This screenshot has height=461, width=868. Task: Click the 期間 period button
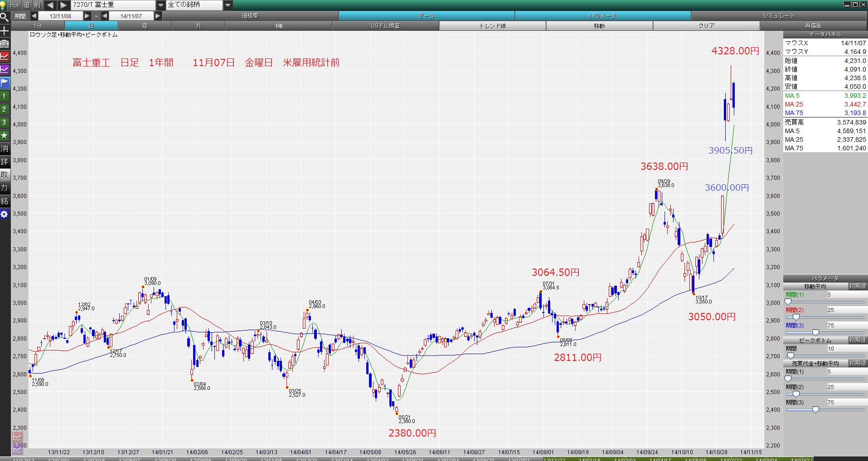(20, 16)
